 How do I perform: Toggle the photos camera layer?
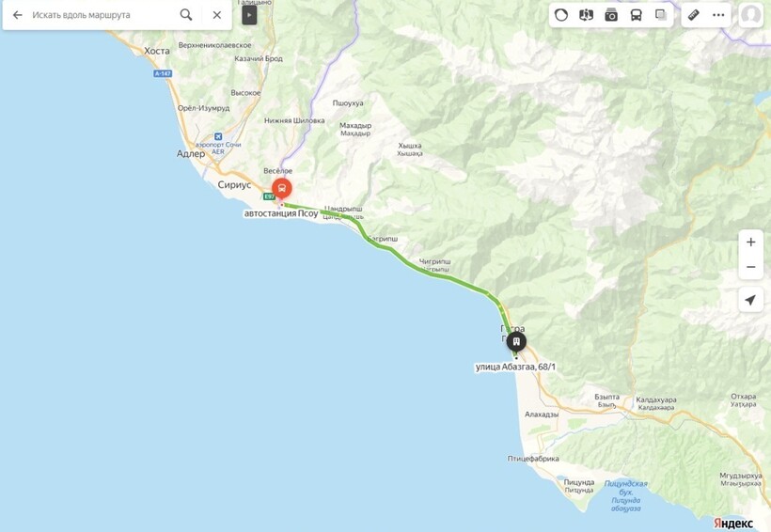click(x=611, y=15)
